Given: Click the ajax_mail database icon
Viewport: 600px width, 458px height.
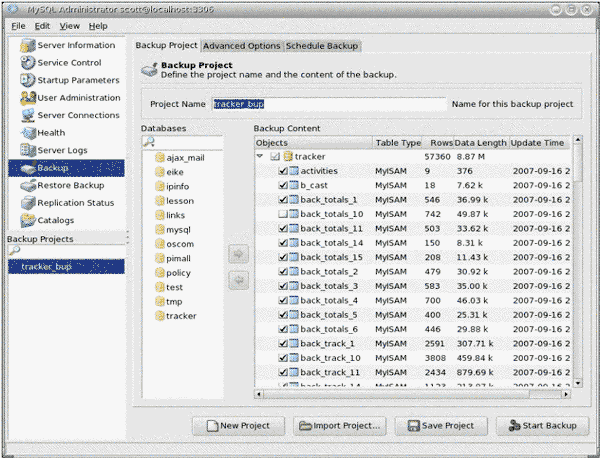Looking at the screenshot, I should coord(160,158).
